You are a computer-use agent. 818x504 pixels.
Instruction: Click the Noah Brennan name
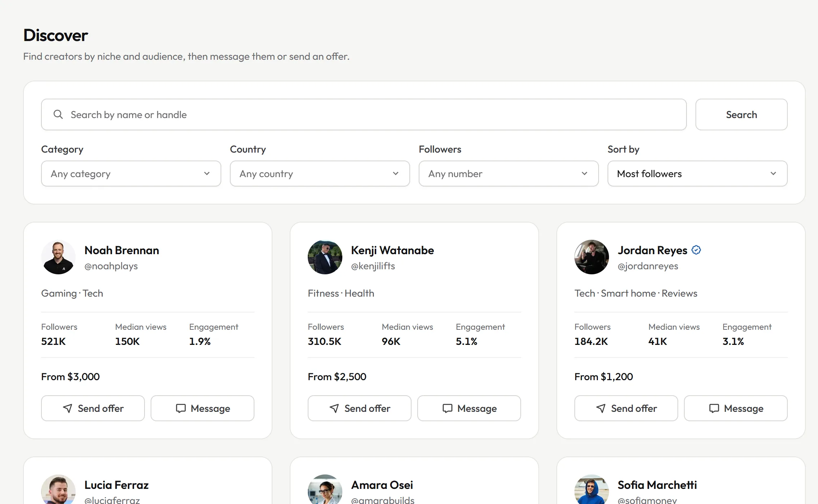122,250
